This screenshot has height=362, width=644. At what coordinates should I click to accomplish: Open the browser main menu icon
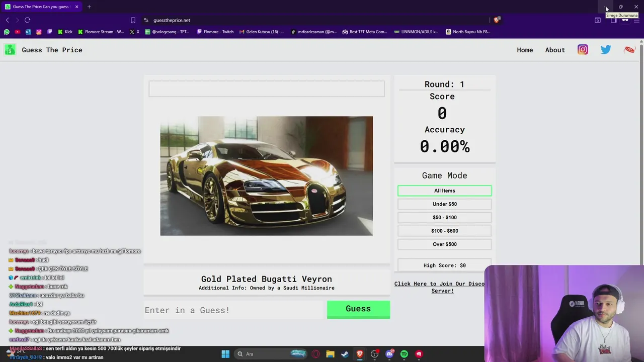(636, 20)
